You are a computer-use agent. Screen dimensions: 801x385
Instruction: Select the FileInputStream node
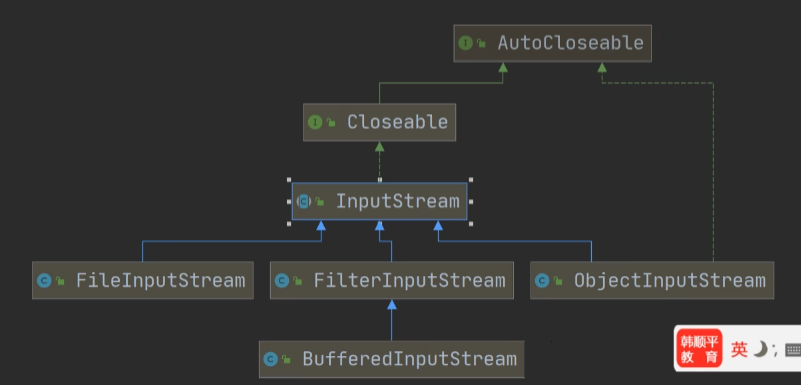[x=143, y=280]
